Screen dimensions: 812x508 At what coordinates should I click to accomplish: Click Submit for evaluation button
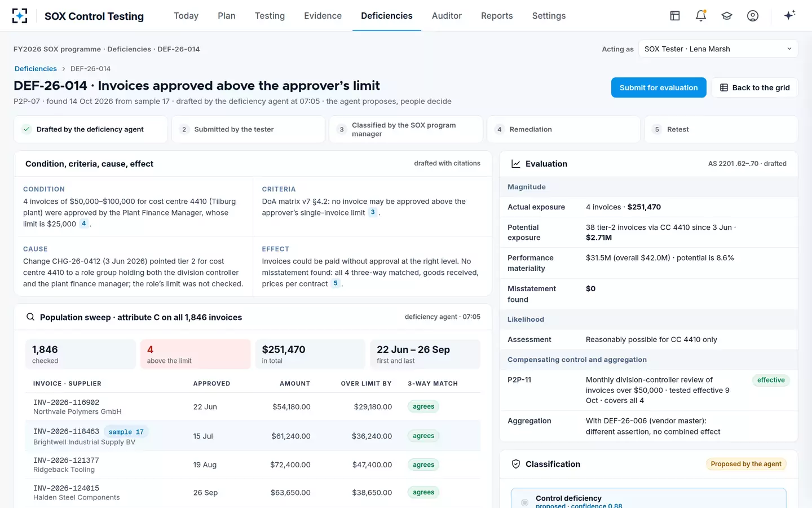(x=659, y=87)
